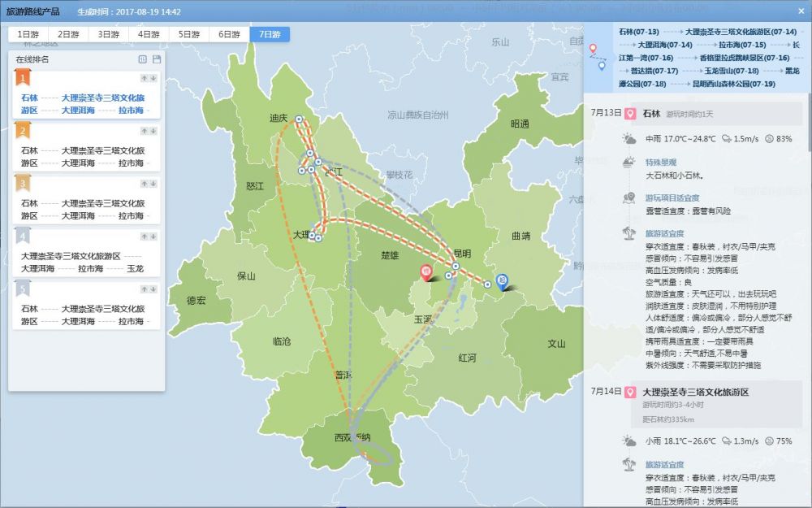Click the pink location pin beside 7月14日

629,393
